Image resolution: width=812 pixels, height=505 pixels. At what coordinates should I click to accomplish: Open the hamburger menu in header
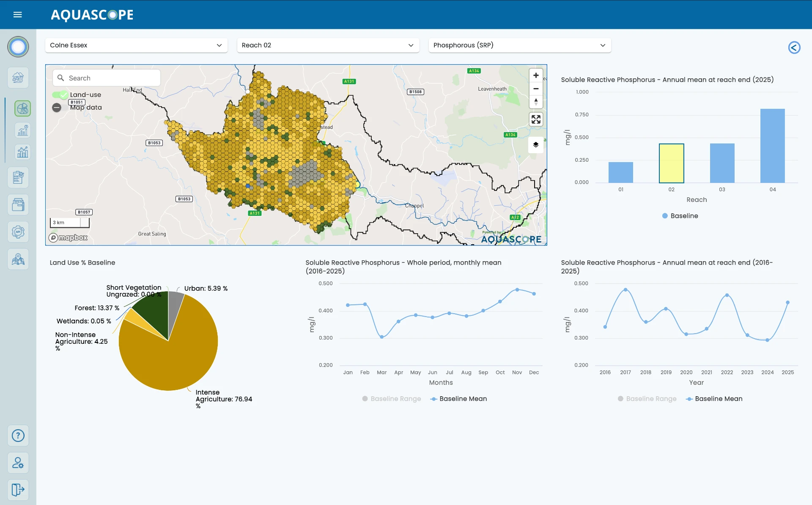(x=18, y=15)
